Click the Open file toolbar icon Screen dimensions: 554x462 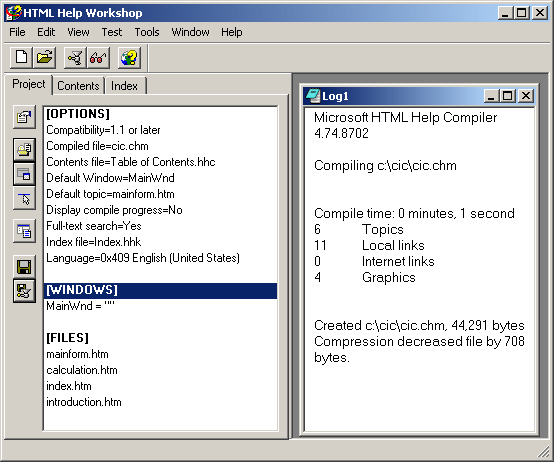[45, 57]
